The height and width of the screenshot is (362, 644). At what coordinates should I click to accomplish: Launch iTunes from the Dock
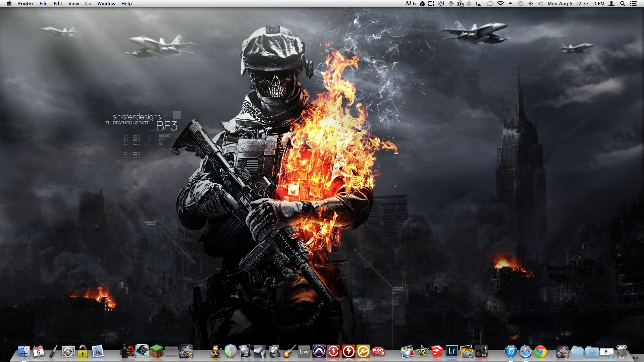tap(511, 352)
